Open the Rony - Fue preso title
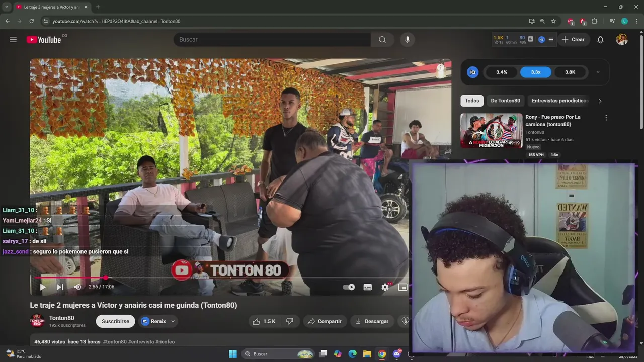The width and height of the screenshot is (644, 362). pos(553,121)
